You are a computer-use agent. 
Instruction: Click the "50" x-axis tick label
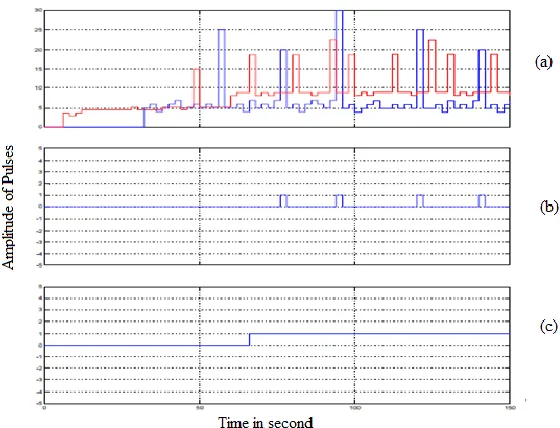200,407
